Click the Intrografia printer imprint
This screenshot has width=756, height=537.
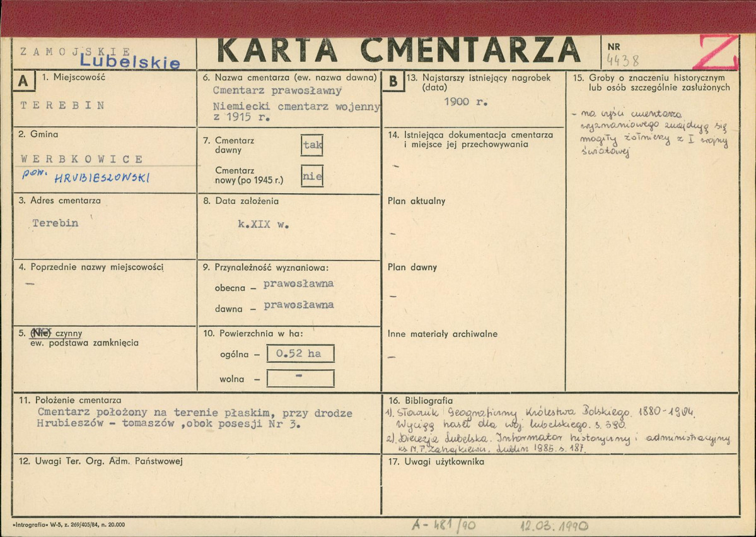[x=69, y=524]
